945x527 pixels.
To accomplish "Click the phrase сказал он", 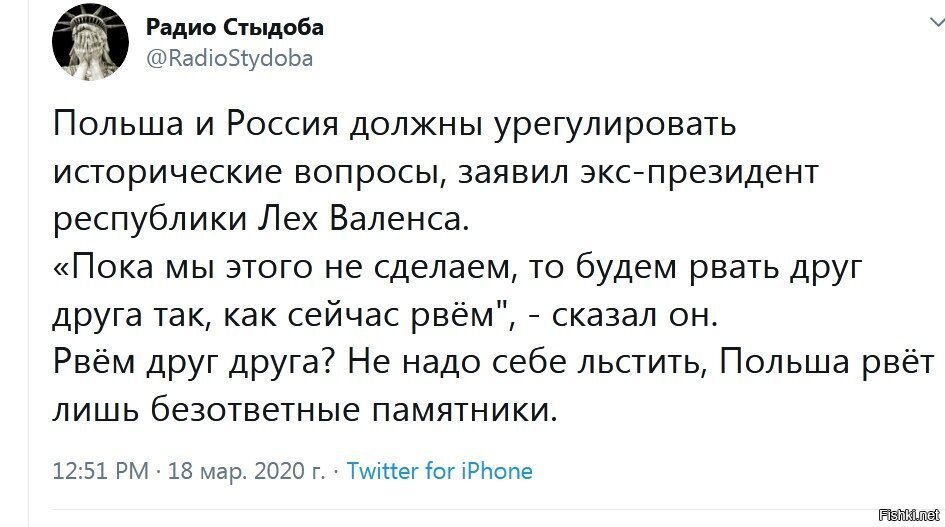I will tap(635, 315).
